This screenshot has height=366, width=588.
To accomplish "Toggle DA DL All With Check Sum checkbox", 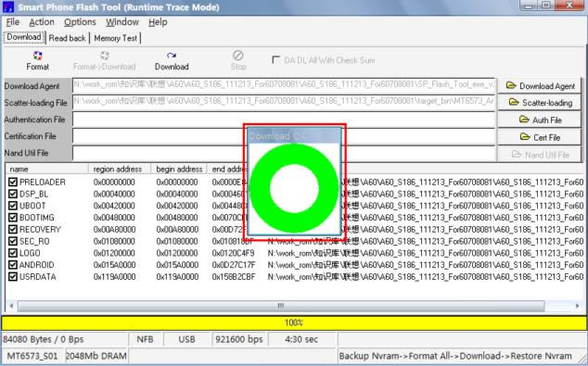I will 276,59.
